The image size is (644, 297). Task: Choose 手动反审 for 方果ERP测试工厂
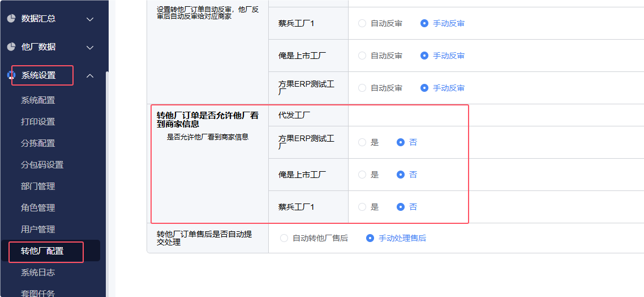point(424,88)
